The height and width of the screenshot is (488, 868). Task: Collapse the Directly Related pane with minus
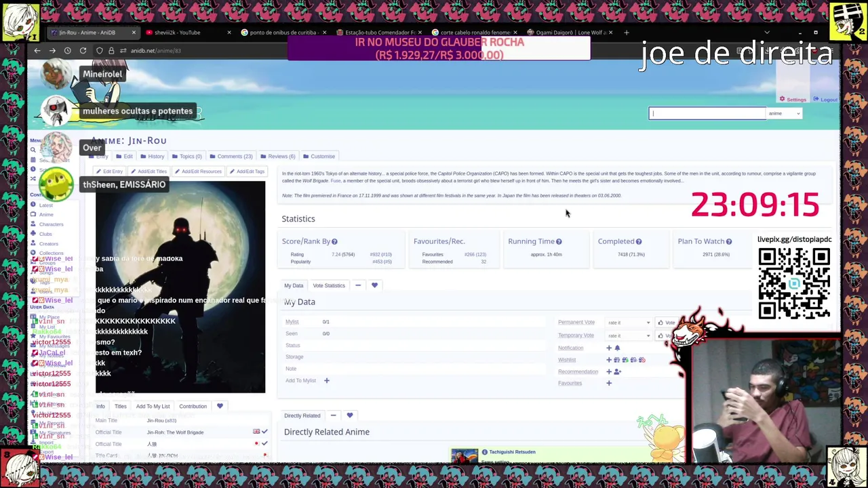(x=333, y=415)
